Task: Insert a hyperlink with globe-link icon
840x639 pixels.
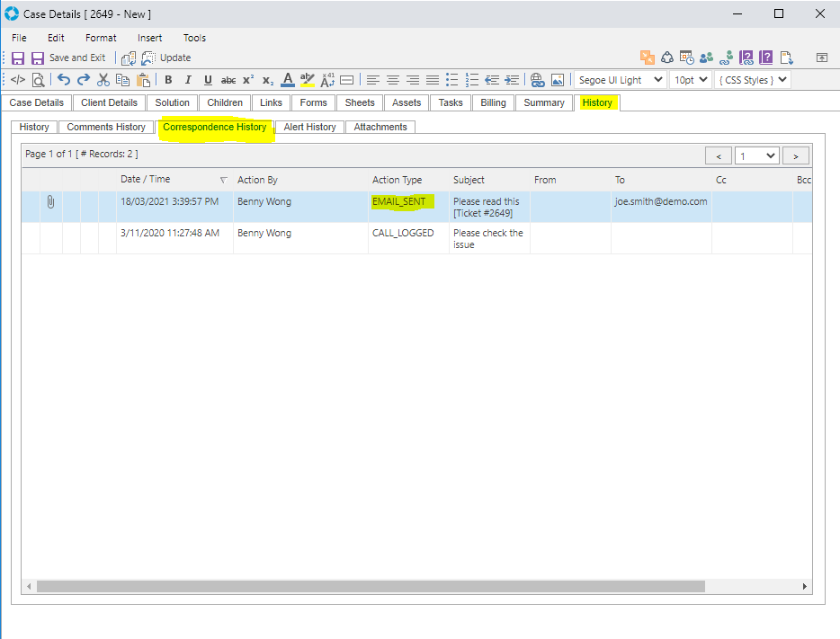Action: pos(537,80)
